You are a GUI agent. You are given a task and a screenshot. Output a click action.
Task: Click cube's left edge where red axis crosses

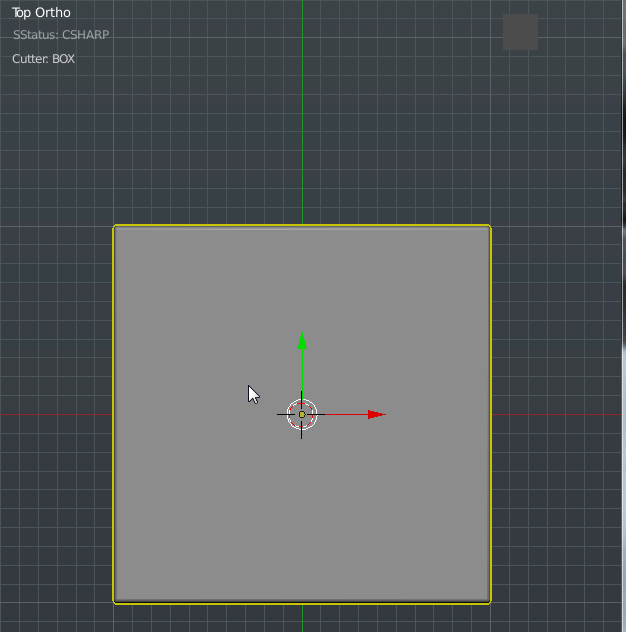tap(114, 414)
